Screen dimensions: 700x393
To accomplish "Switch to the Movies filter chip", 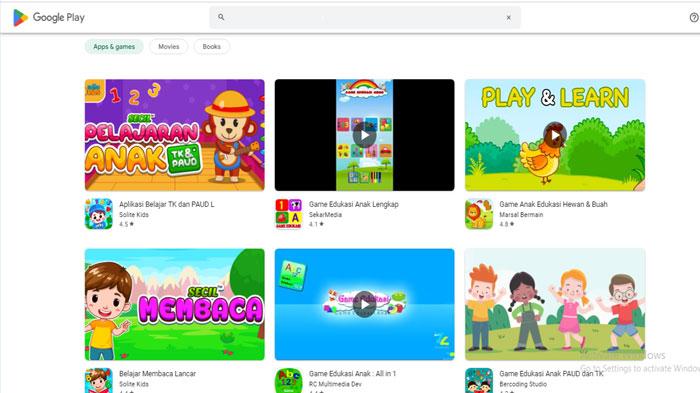I will coord(169,46).
